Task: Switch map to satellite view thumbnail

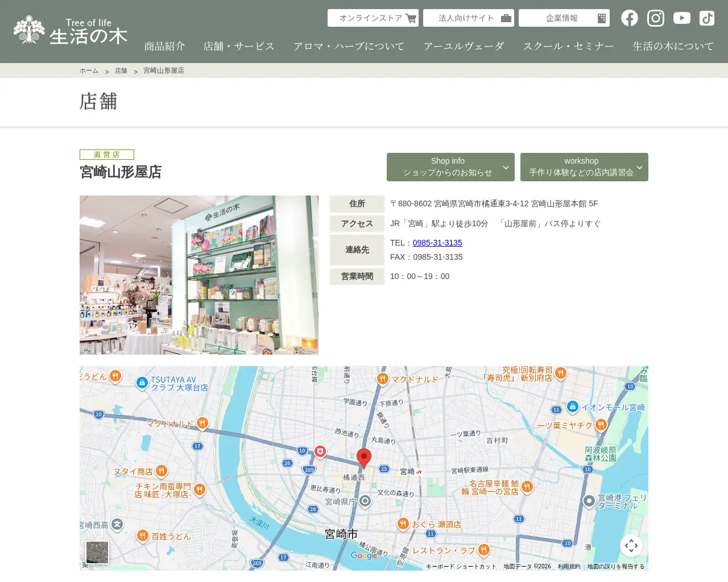Action: [x=97, y=552]
